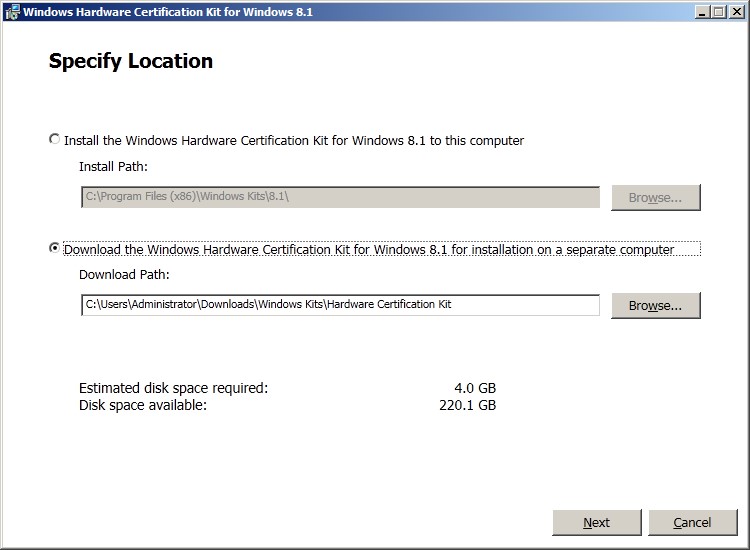Cancel the setup wizard

[692, 522]
